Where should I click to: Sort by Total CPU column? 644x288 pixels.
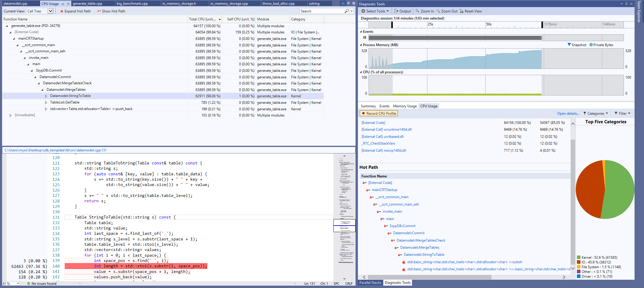[x=205, y=19]
